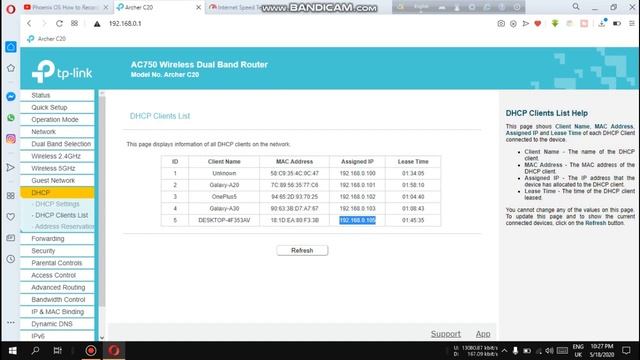Click the highlighted assigned IP cell

[x=357, y=220]
